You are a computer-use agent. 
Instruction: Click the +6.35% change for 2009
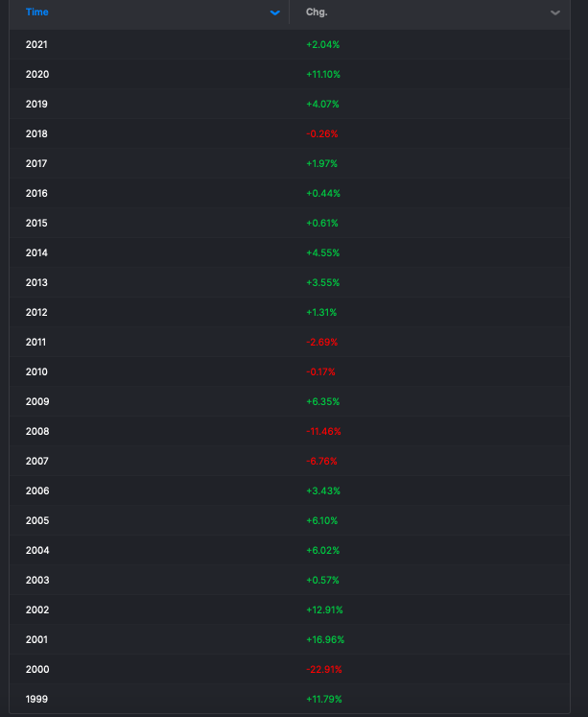coord(323,401)
